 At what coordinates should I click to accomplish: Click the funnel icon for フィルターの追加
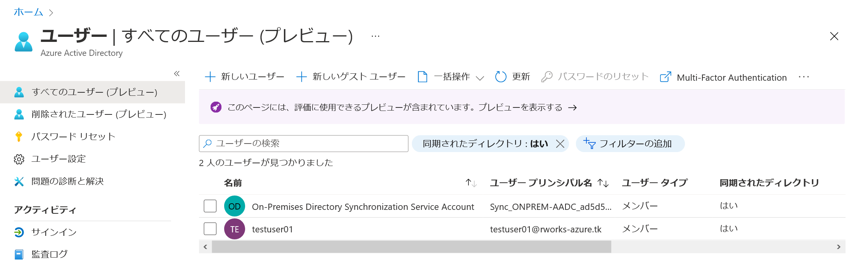click(590, 144)
